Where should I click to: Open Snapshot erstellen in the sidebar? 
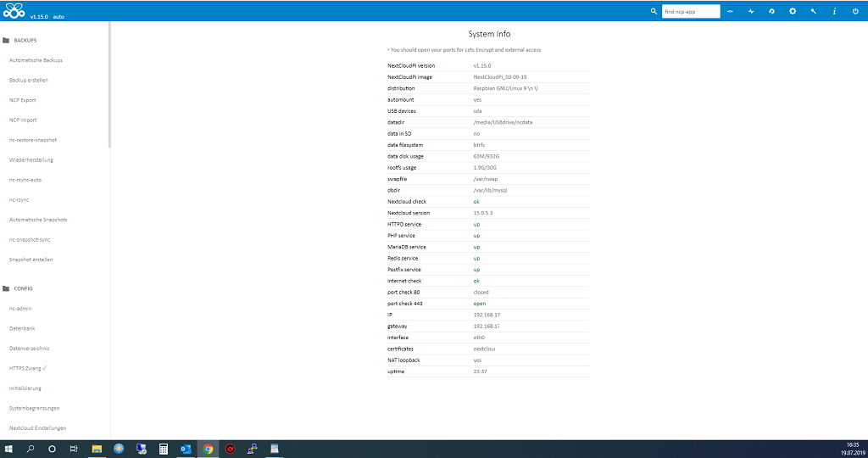(31, 260)
